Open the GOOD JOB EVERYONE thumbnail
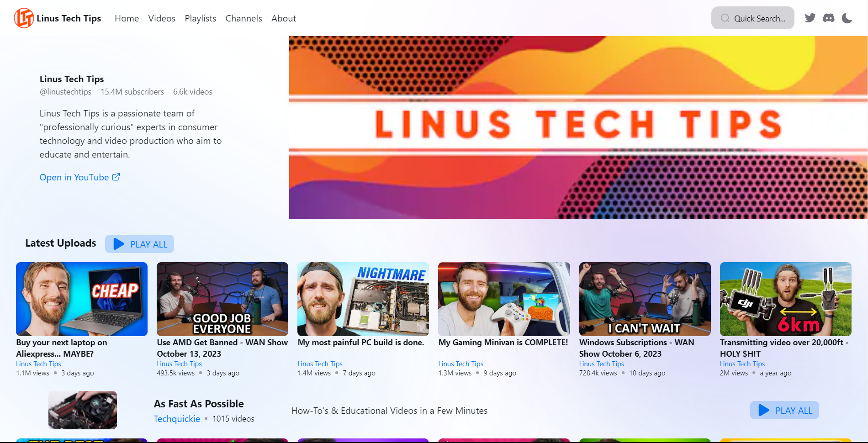 pos(222,299)
